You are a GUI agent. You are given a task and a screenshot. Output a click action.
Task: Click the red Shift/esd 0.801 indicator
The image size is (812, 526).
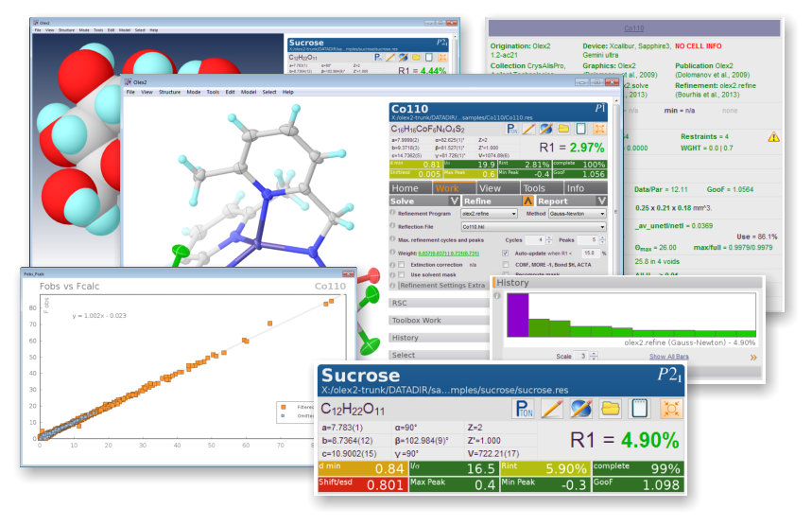pyautogui.click(x=361, y=484)
